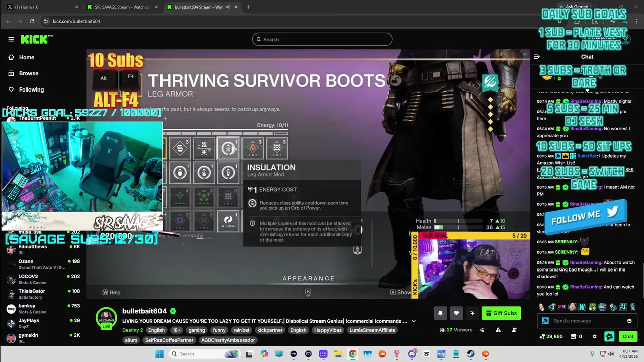
Task: Open LOCOV2's channel in sidebar
Action: (43, 279)
